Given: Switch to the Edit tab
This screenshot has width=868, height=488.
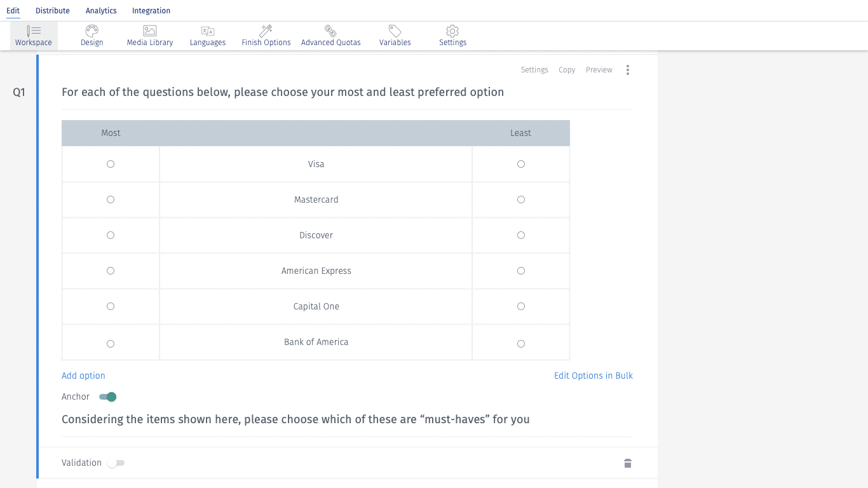Looking at the screenshot, I should point(13,11).
